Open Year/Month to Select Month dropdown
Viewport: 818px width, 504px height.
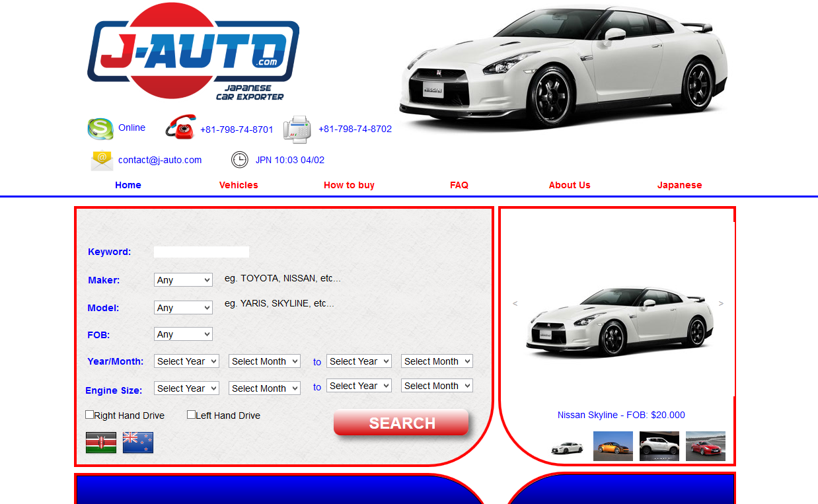point(437,361)
